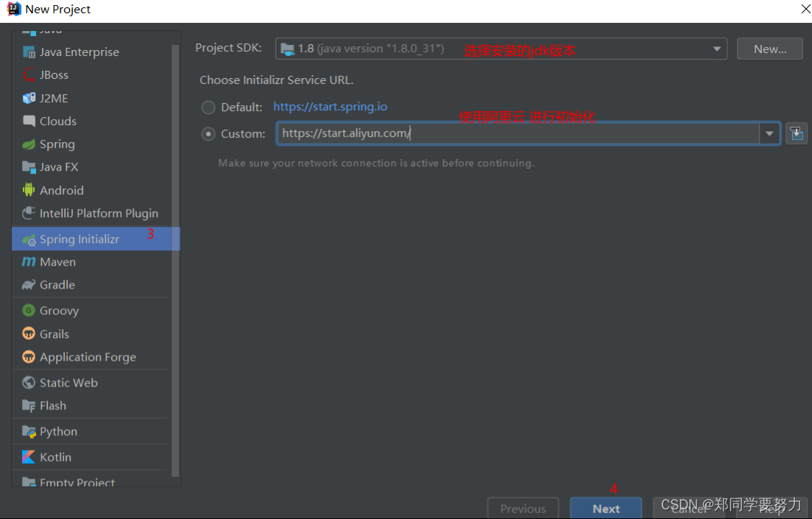Image resolution: width=812 pixels, height=519 pixels.
Task: Click the Android robot icon
Action: (29, 190)
